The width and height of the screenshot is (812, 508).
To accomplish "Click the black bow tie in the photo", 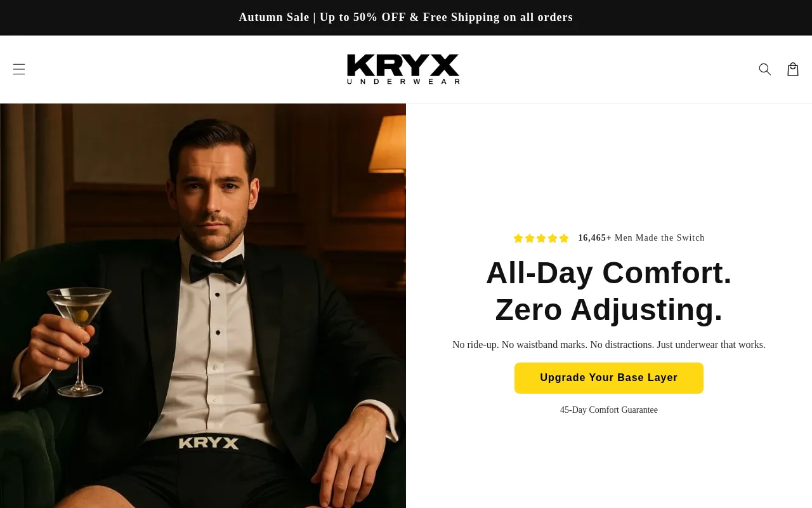I will pyautogui.click(x=217, y=269).
